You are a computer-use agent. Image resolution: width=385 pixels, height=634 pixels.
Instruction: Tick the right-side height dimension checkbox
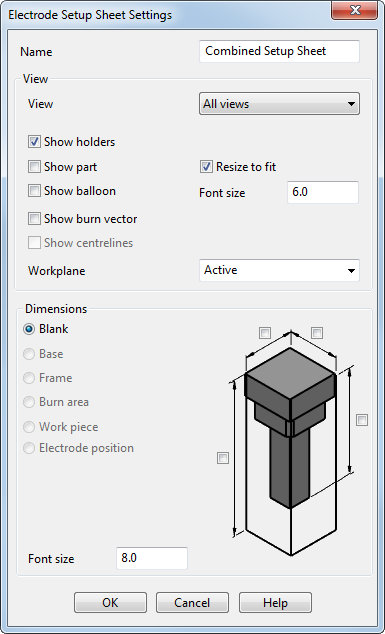coord(362,420)
